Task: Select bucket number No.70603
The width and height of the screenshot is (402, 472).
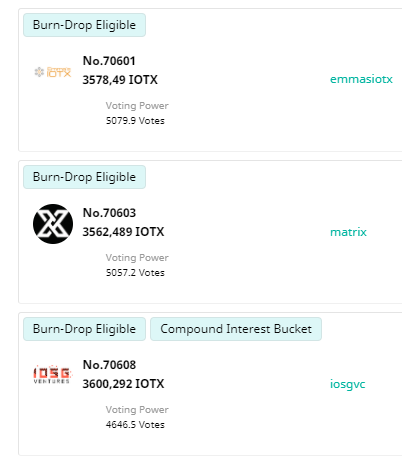Action: click(x=109, y=213)
